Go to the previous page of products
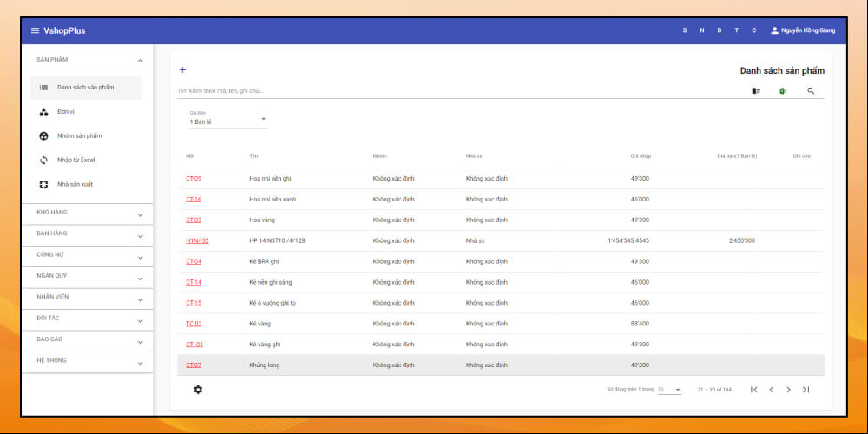The image size is (868, 434). coord(771,390)
